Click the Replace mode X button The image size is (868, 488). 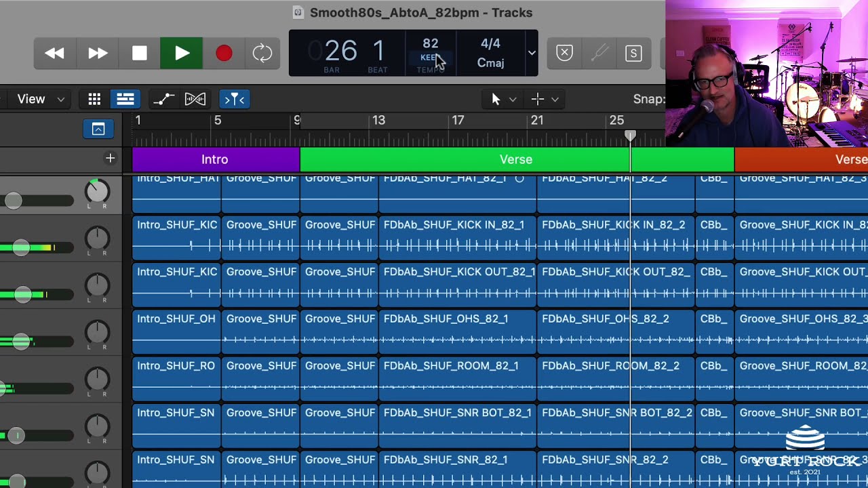coord(564,53)
